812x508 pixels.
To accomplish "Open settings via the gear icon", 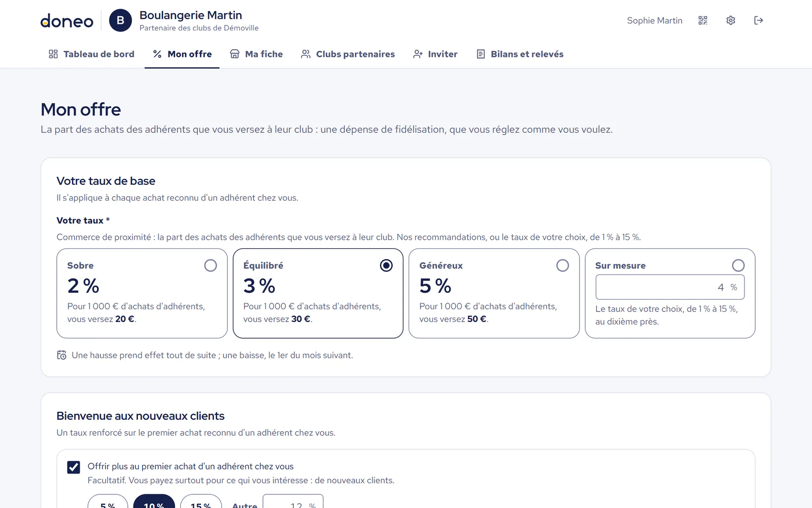I will coord(731,20).
